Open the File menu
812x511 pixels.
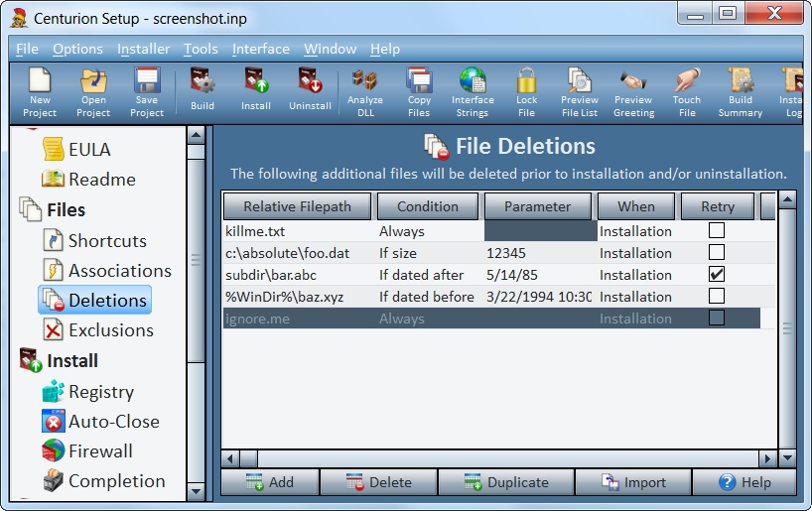coord(27,49)
